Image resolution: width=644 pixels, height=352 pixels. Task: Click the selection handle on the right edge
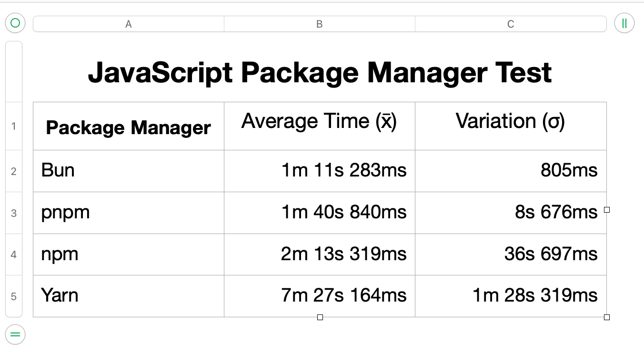pyautogui.click(x=607, y=210)
